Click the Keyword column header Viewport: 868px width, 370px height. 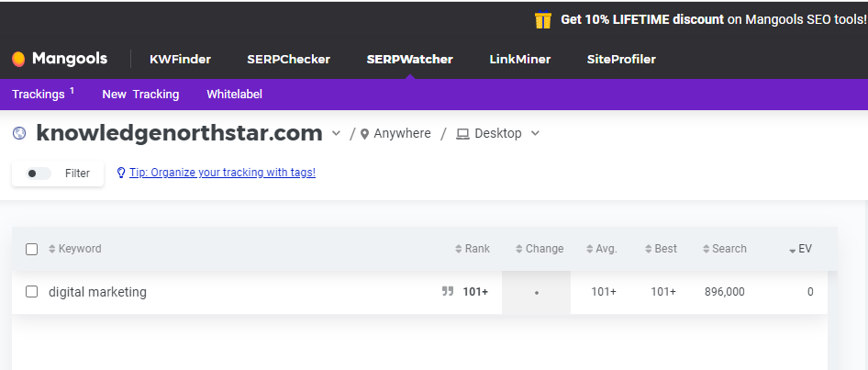(x=80, y=249)
